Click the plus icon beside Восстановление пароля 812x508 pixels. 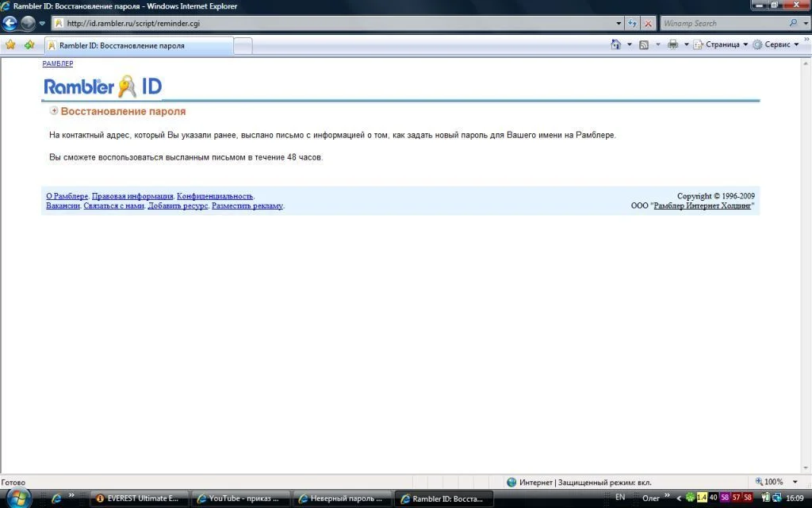click(53, 110)
